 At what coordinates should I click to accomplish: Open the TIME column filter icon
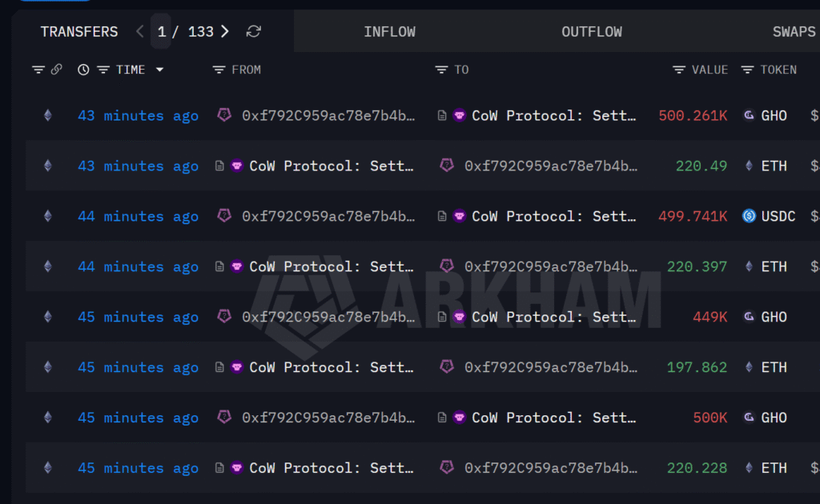[102, 70]
